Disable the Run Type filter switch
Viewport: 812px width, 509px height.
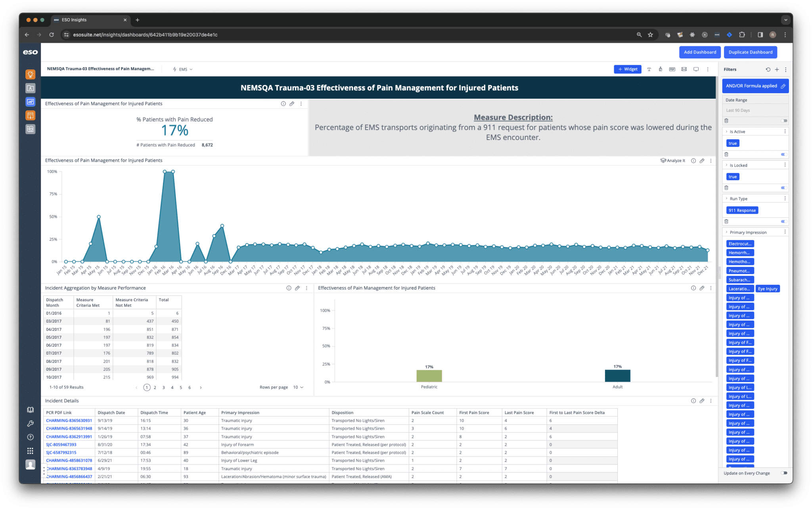(x=784, y=221)
